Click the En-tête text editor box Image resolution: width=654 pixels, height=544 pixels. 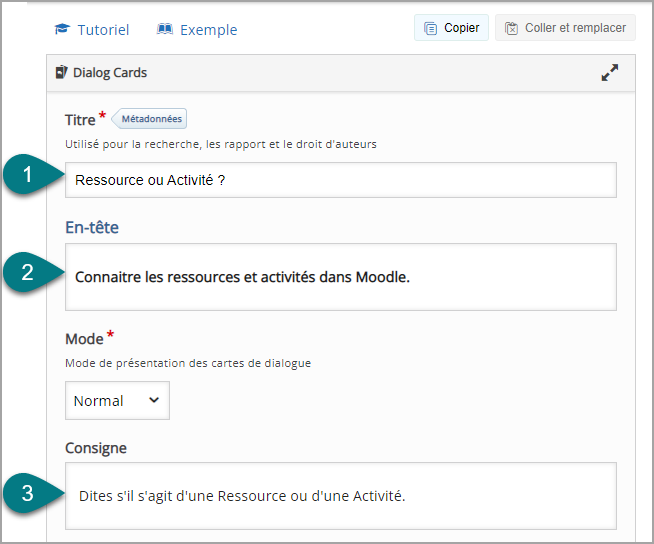(x=341, y=277)
